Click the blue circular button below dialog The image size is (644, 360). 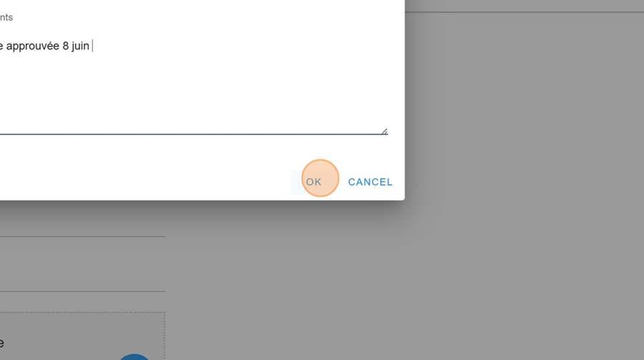coord(135,356)
